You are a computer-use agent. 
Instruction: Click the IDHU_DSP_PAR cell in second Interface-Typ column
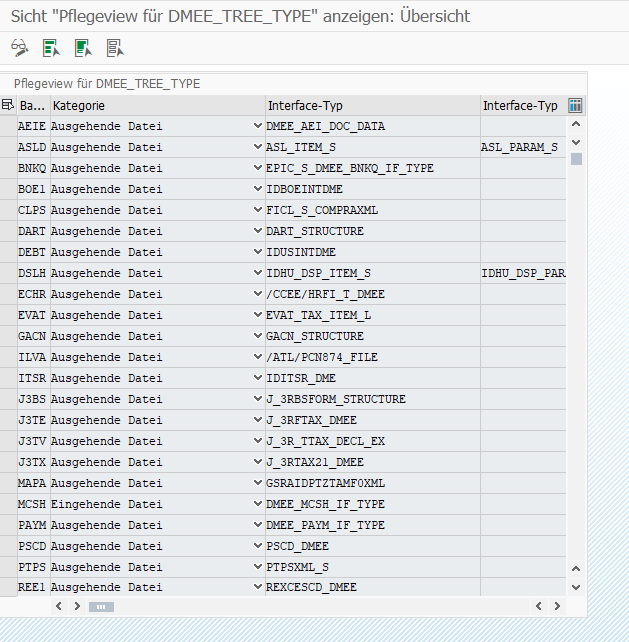pos(523,273)
